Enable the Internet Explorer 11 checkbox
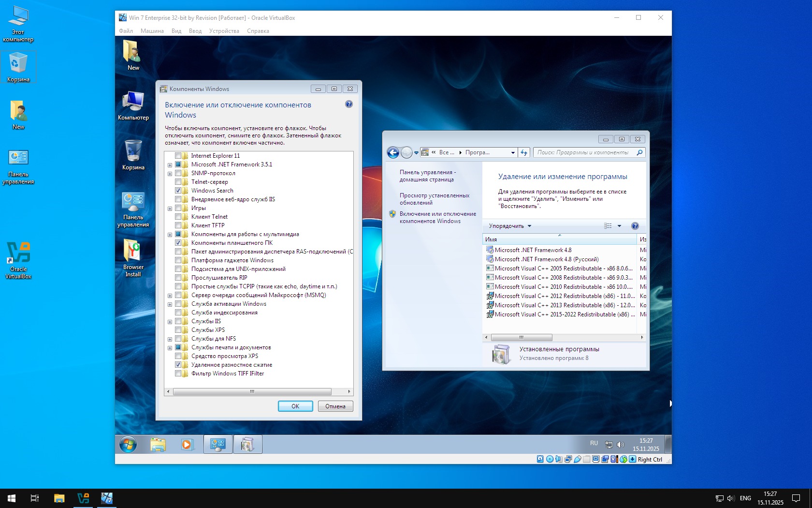 click(178, 156)
